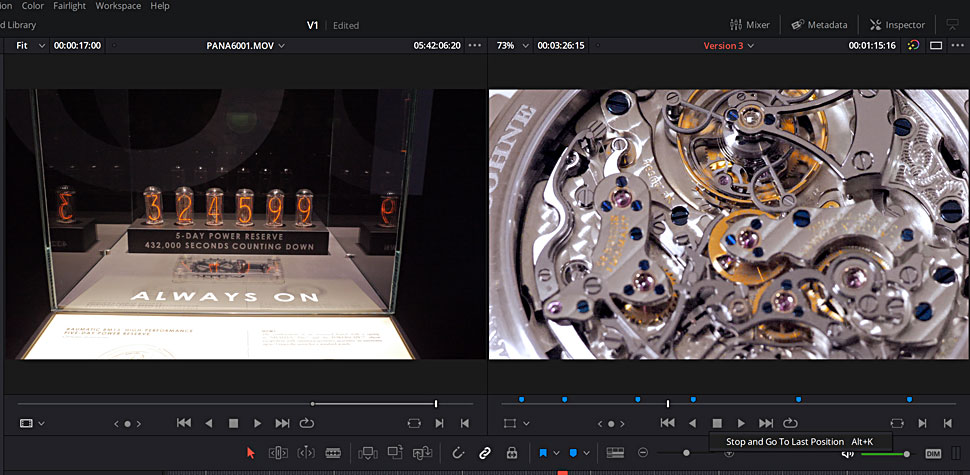Jump to previous marker in source viewer
Image resolution: width=970 pixels, height=475 pixels.
coord(116,424)
